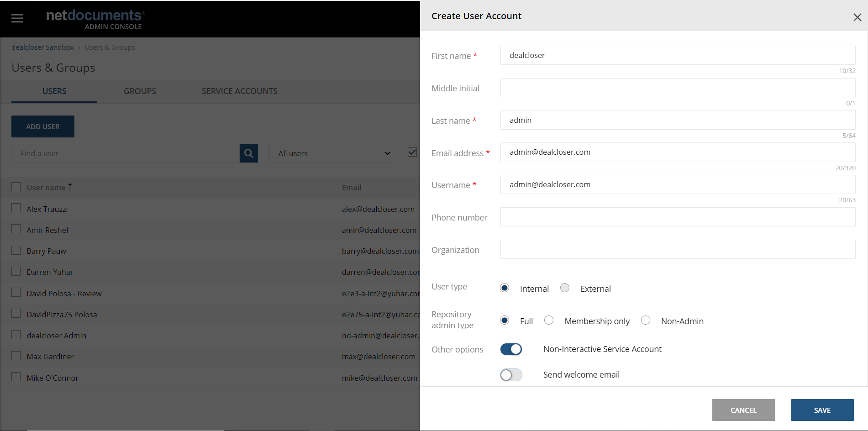The width and height of the screenshot is (868, 431).
Task: Check the box for Barry Pauw
Action: [x=16, y=250]
